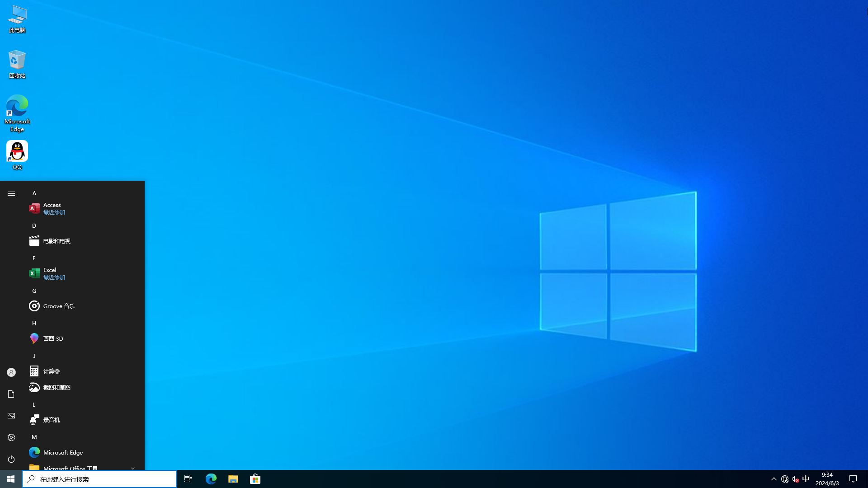This screenshot has height=488, width=868.
Task: Open the recently added Access app
Action: (52, 208)
